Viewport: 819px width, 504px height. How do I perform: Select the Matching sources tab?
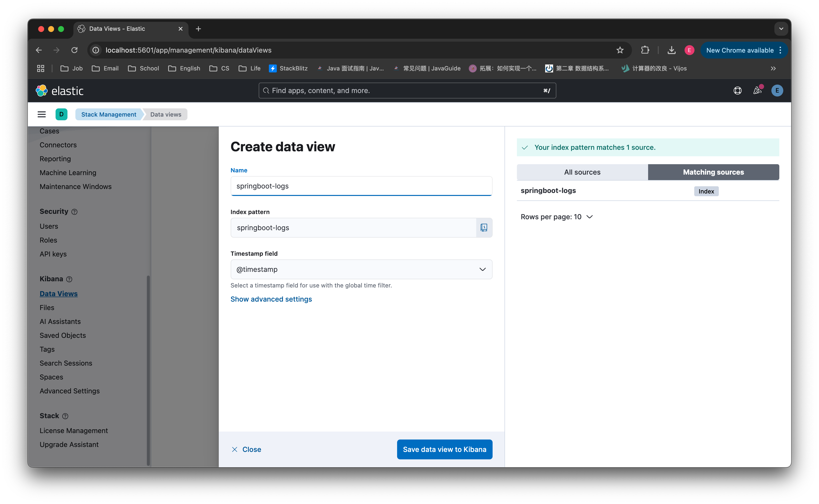pos(713,172)
